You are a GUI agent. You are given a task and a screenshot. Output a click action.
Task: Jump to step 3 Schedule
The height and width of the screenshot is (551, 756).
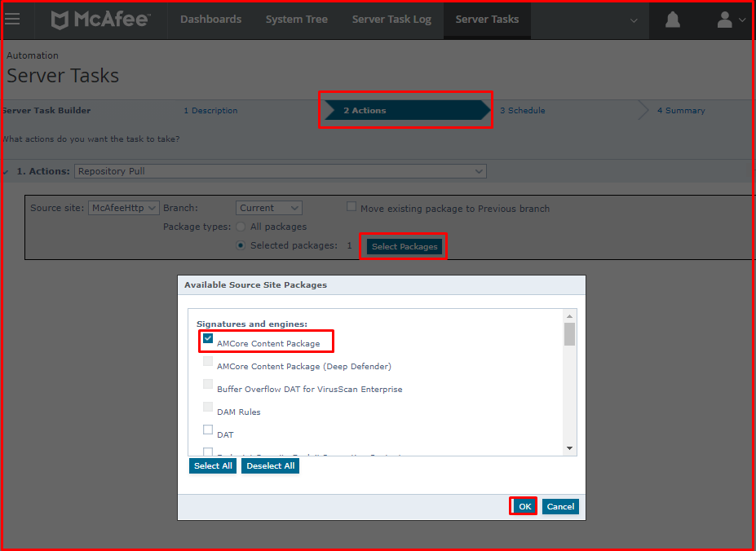click(522, 110)
